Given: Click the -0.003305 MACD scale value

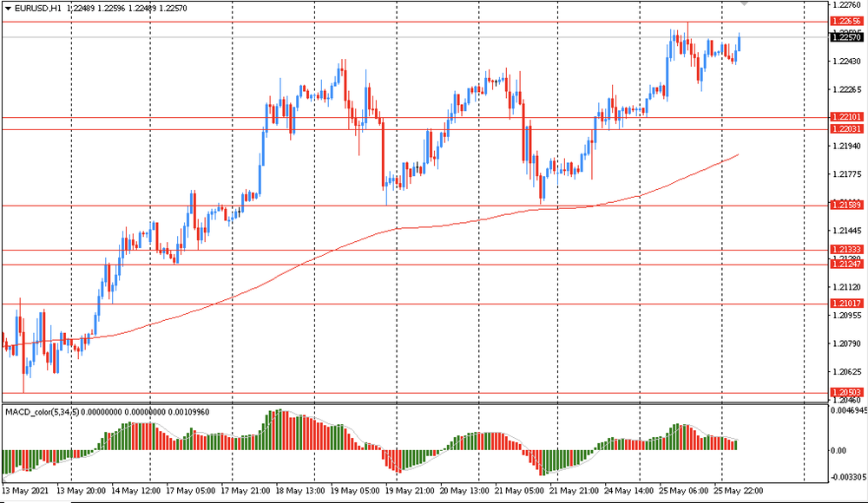Looking at the screenshot, I should 847,477.
